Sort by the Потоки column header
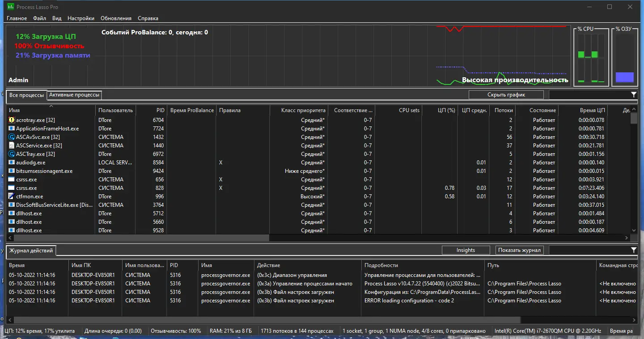 pyautogui.click(x=503, y=110)
